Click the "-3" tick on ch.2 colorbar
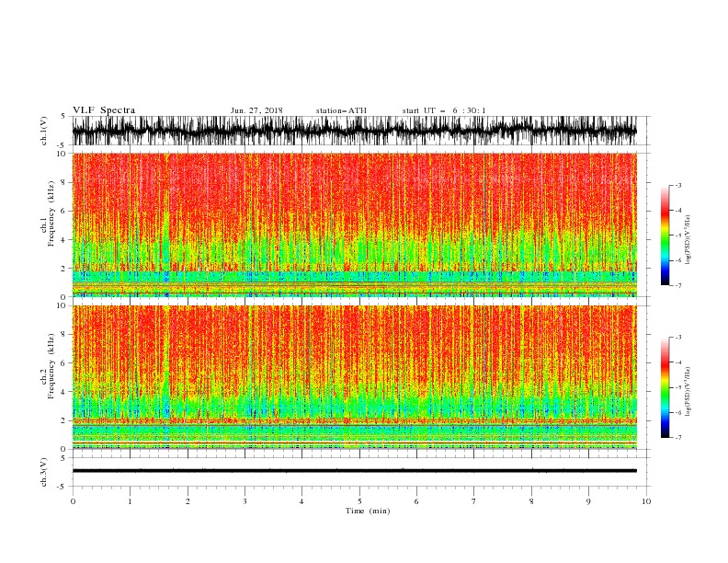The height and width of the screenshot is (563, 728). pyautogui.click(x=677, y=338)
